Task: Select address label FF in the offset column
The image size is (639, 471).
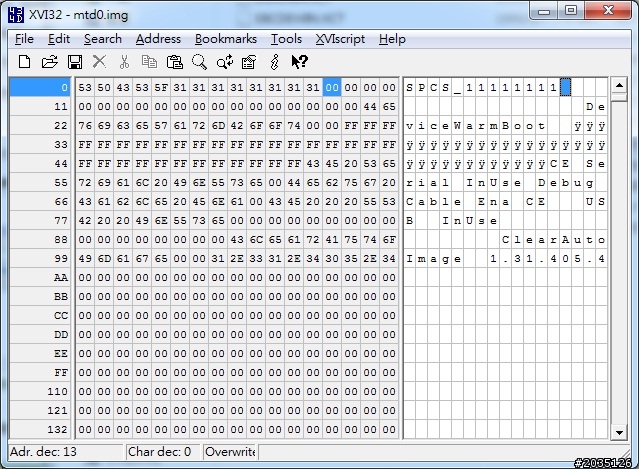Action: pos(40,372)
